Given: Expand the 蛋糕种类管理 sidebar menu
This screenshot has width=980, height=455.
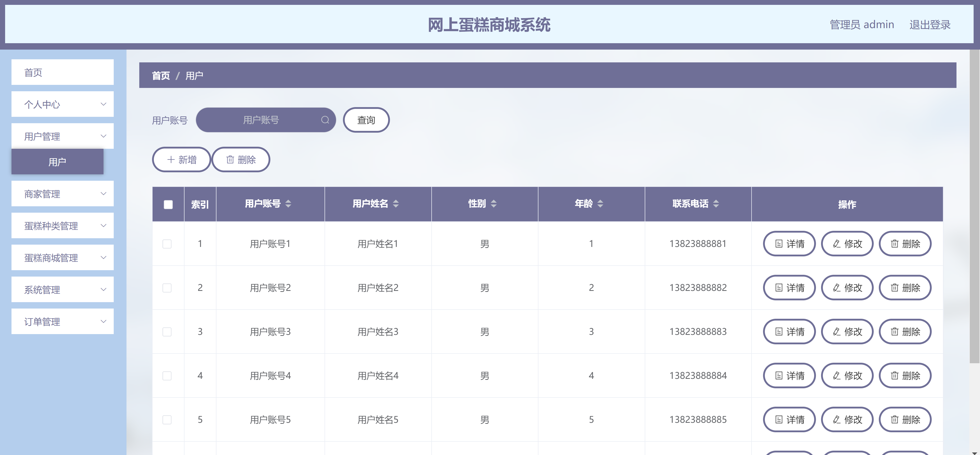Looking at the screenshot, I should (62, 226).
